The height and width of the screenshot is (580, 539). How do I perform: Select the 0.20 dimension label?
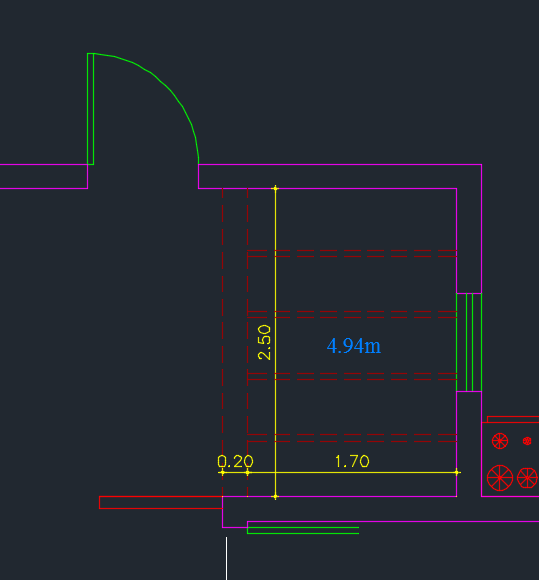235,461
